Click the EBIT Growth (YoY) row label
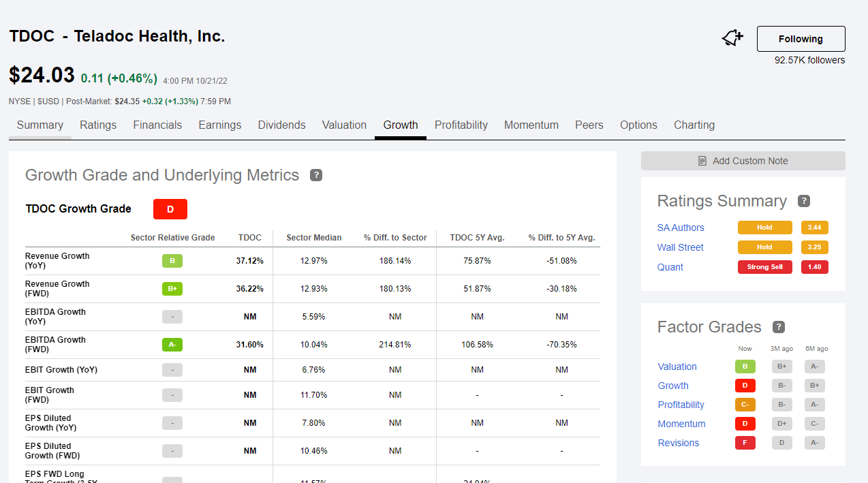This screenshot has width=868, height=483. pos(61,370)
